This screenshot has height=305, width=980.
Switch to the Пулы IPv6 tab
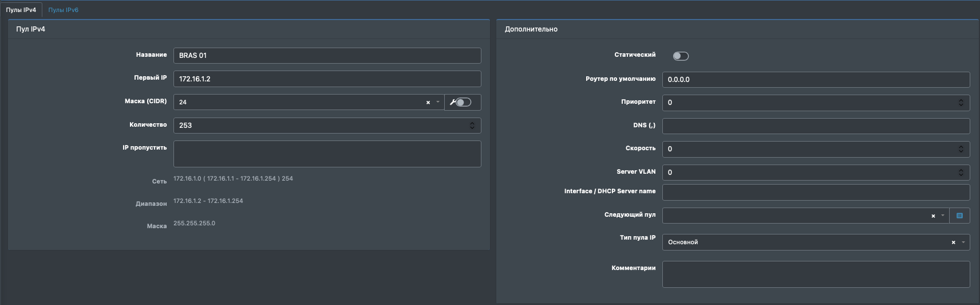pos(64,10)
